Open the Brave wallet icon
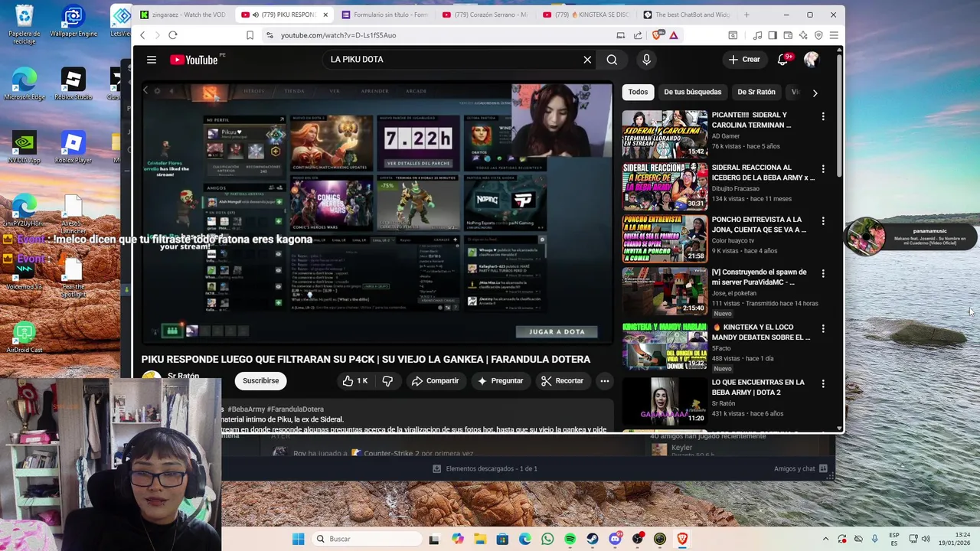The width and height of the screenshot is (980, 551). 788,35
